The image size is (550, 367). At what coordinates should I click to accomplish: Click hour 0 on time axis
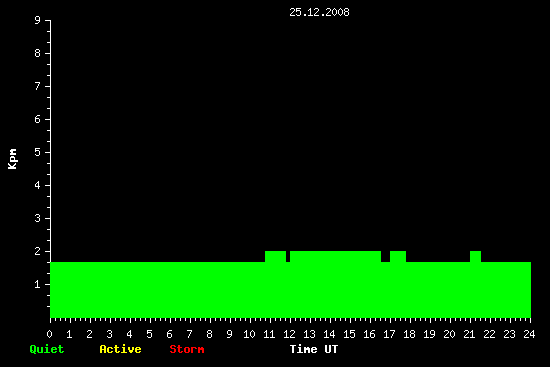49,334
